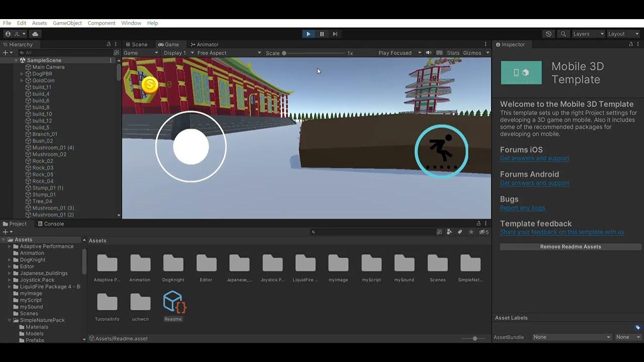The height and width of the screenshot is (362, 644).
Task: Tap the virtual joystick handle
Action: (x=191, y=146)
